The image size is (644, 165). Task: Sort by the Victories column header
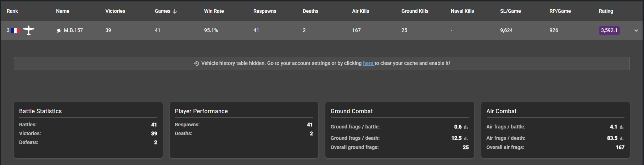click(115, 11)
